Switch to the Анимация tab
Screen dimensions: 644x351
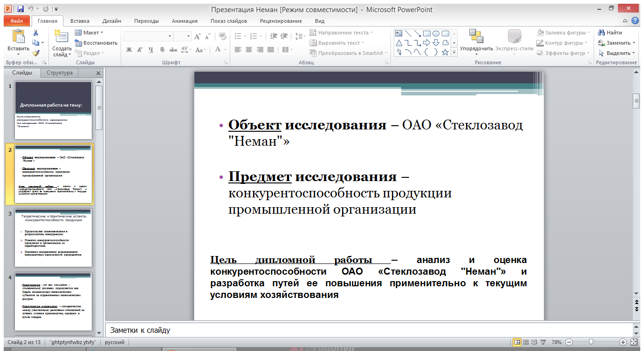pyautogui.click(x=185, y=21)
